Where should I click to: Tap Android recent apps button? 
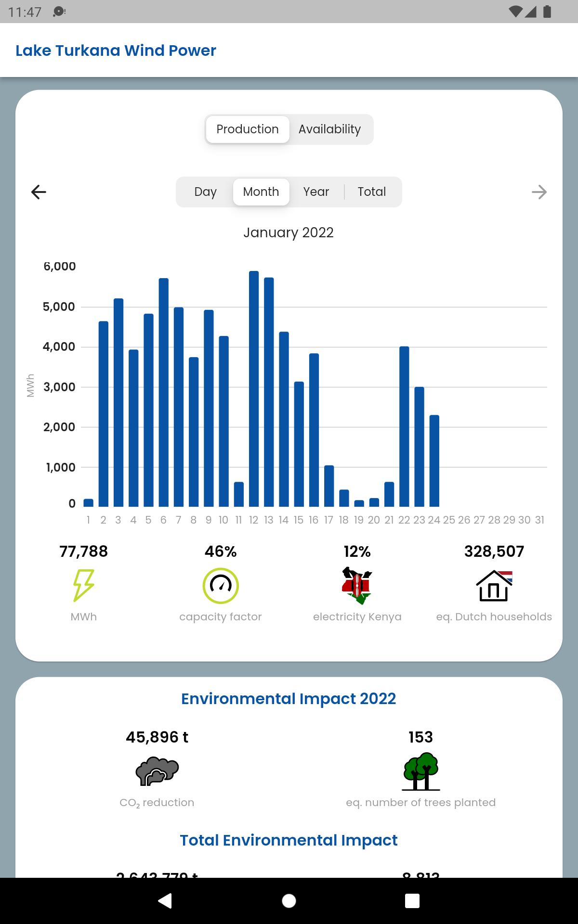[x=412, y=900]
